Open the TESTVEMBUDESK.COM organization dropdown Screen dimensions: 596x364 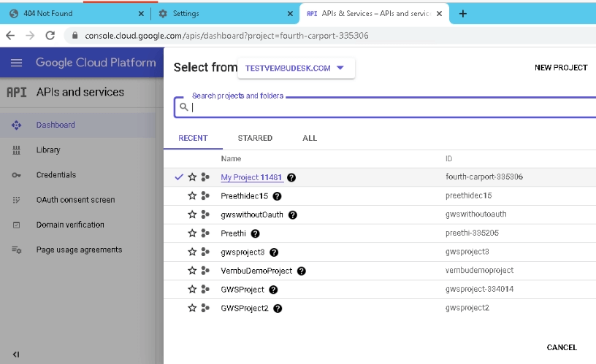tap(296, 68)
